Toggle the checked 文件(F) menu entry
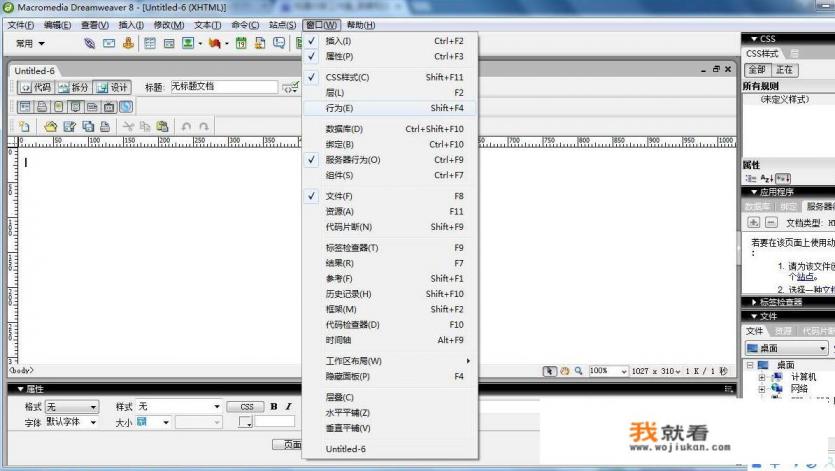The width and height of the screenshot is (835, 471). click(338, 196)
